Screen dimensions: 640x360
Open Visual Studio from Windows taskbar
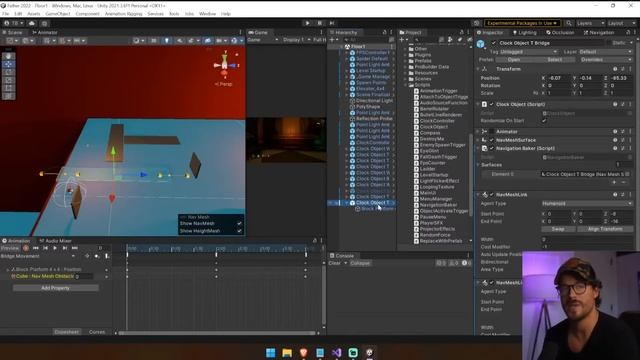pyautogui.click(x=336, y=352)
